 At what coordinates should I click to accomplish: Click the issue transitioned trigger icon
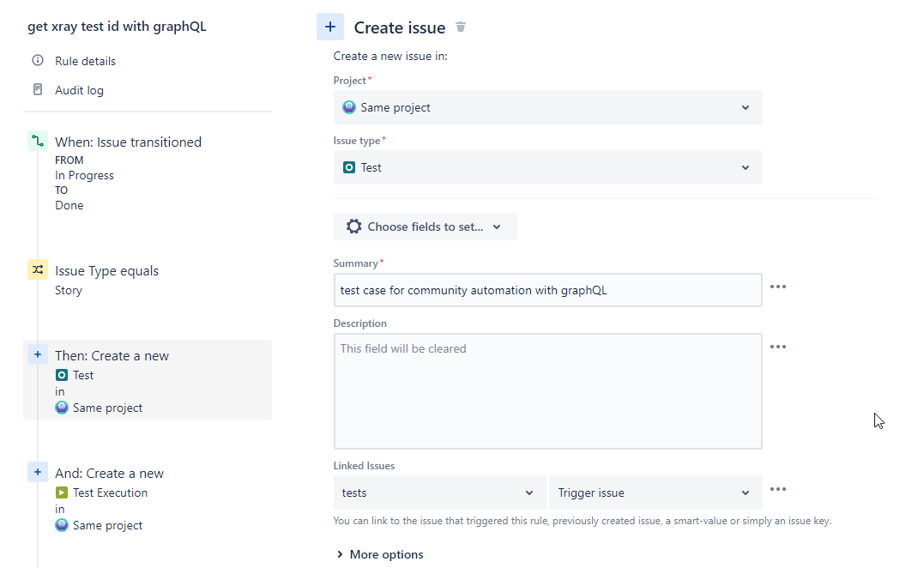[38, 142]
